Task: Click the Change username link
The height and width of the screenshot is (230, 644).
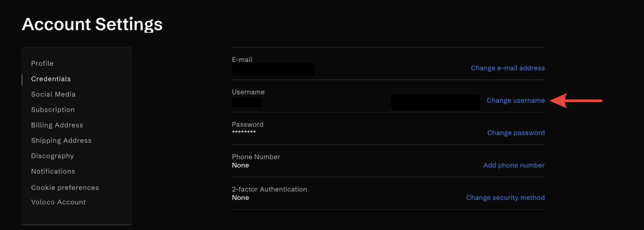Action: (x=515, y=100)
